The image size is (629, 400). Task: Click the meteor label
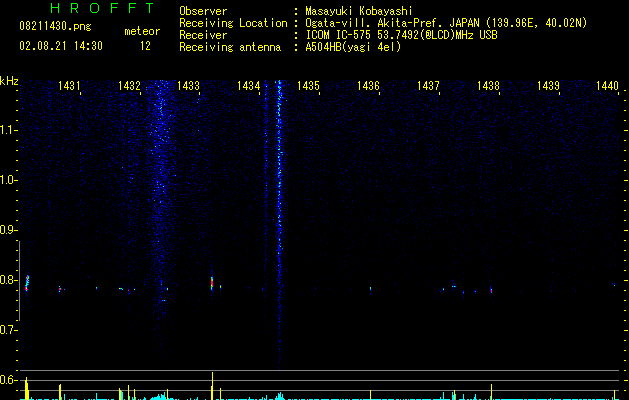pos(142,31)
